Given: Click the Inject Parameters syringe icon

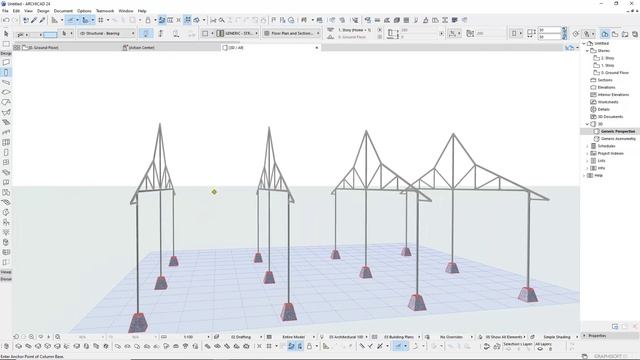Looking at the screenshot, I should [x=42, y=20].
